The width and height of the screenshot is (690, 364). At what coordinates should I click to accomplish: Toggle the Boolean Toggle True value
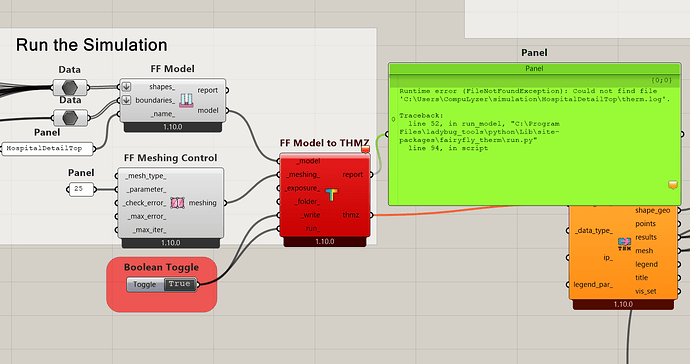(180, 284)
